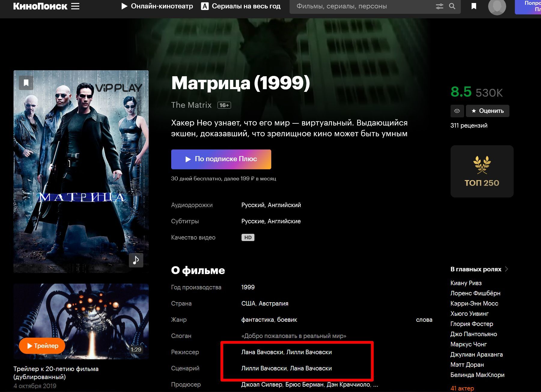541x392 pixels.
Task: Open Киану Ривз actor page
Action: pos(466,283)
